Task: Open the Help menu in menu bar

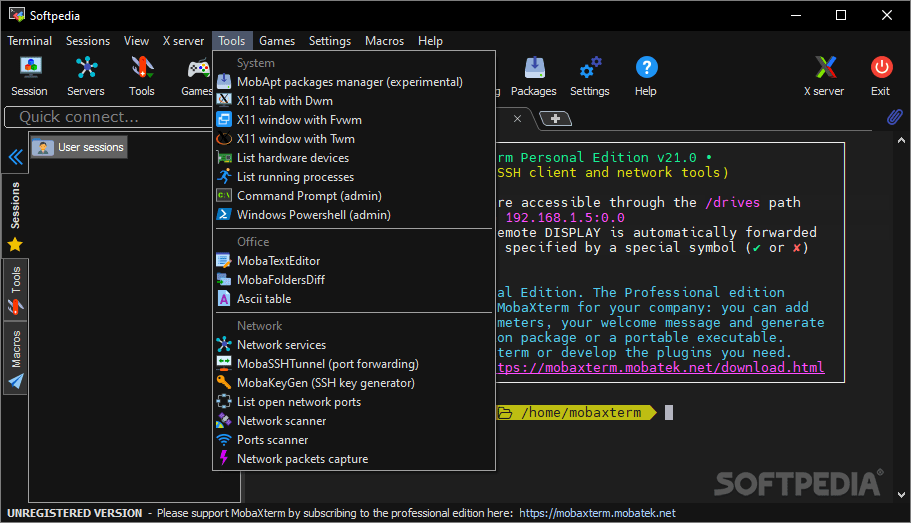Action: pos(430,41)
